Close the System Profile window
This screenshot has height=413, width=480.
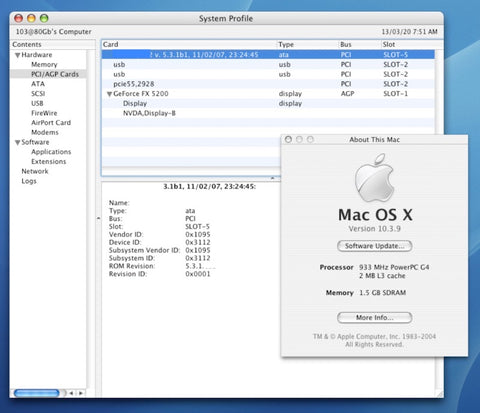(19, 18)
